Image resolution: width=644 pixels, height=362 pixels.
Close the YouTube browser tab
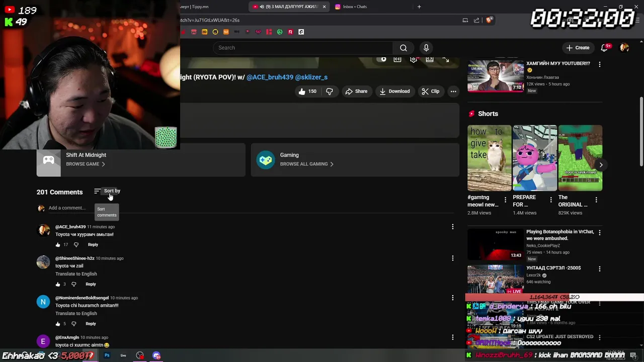point(324,7)
